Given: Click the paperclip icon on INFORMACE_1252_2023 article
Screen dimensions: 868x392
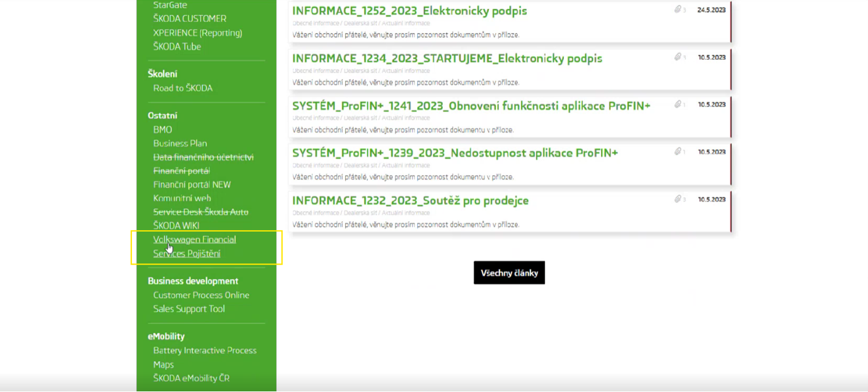Looking at the screenshot, I should [677, 9].
